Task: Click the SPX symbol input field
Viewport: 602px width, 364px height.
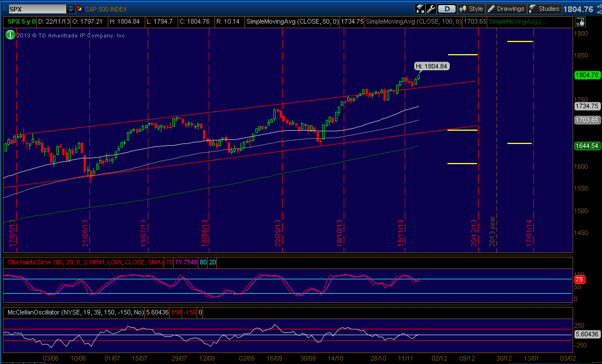Action: click(37, 9)
